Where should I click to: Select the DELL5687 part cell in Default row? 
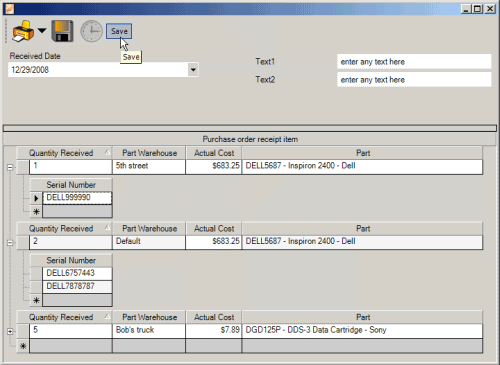click(x=362, y=242)
